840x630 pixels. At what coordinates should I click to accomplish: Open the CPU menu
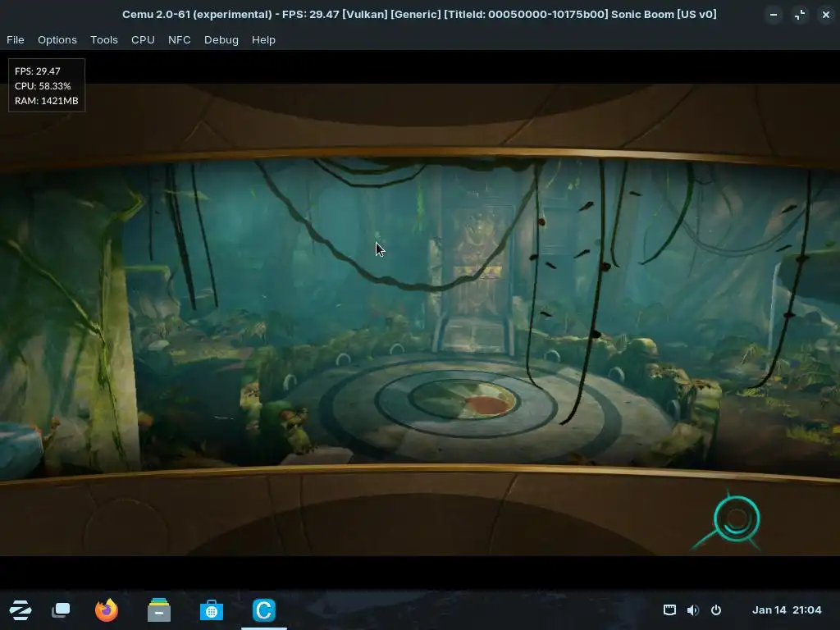click(143, 39)
